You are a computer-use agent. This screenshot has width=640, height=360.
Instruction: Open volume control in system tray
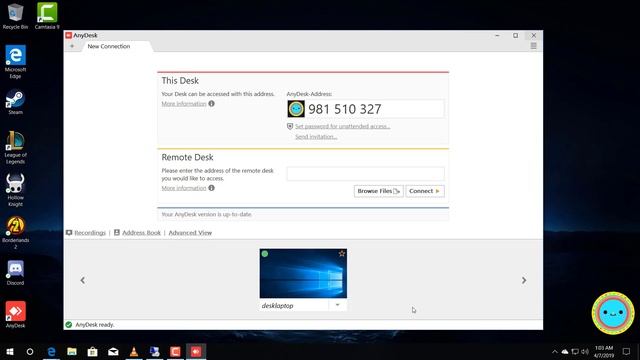585,351
